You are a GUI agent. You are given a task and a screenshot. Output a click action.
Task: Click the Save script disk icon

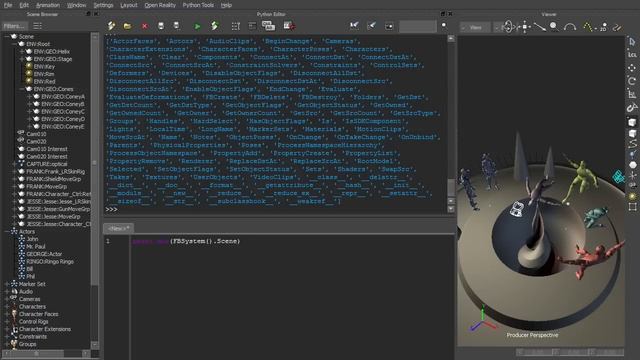point(161,26)
